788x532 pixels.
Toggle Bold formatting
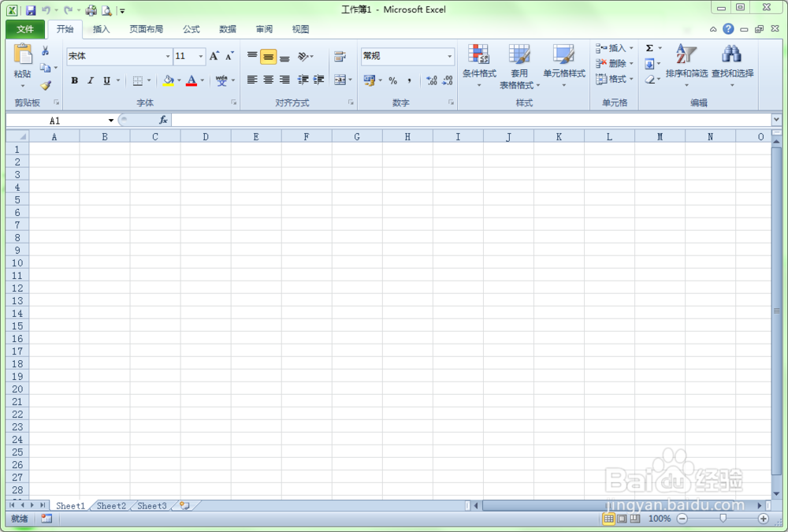[74, 80]
